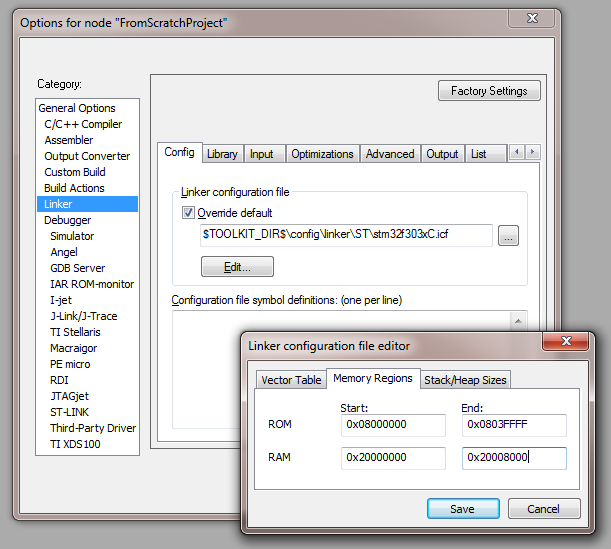Switch to the Library tab
Viewport: 611px width, 549px height.
(x=223, y=154)
